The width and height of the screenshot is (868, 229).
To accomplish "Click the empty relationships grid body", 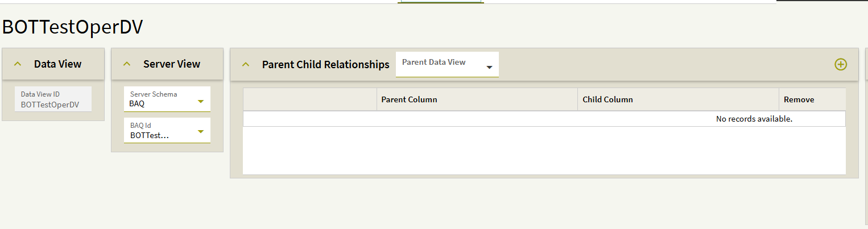I will pyautogui.click(x=544, y=150).
